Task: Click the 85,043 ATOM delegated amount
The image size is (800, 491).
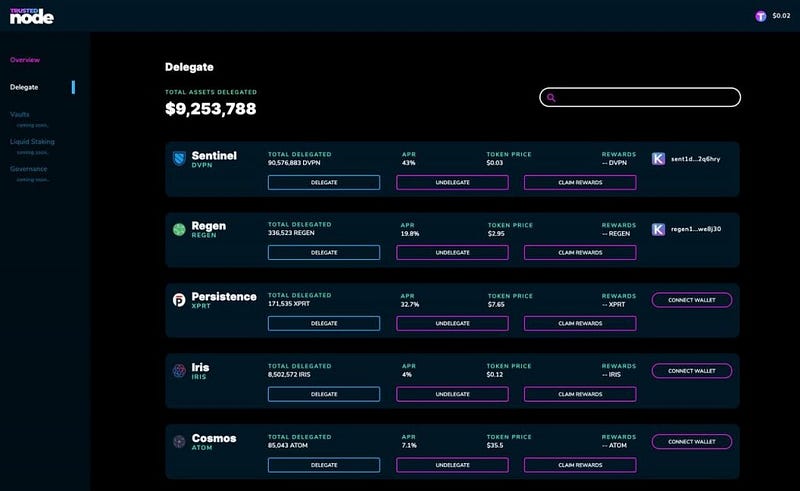Action: coord(288,446)
